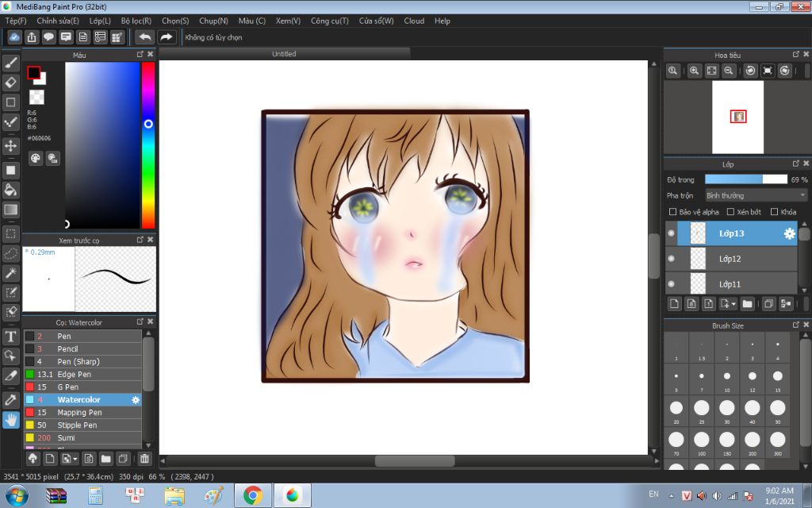The image size is (812, 508).
Task: Toggle visibility of Lớp11 layer
Action: (671, 284)
